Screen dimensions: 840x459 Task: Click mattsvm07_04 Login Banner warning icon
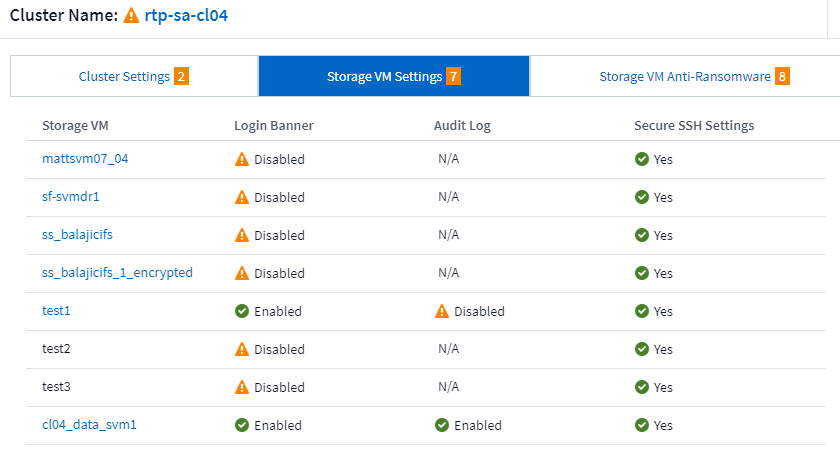242,159
